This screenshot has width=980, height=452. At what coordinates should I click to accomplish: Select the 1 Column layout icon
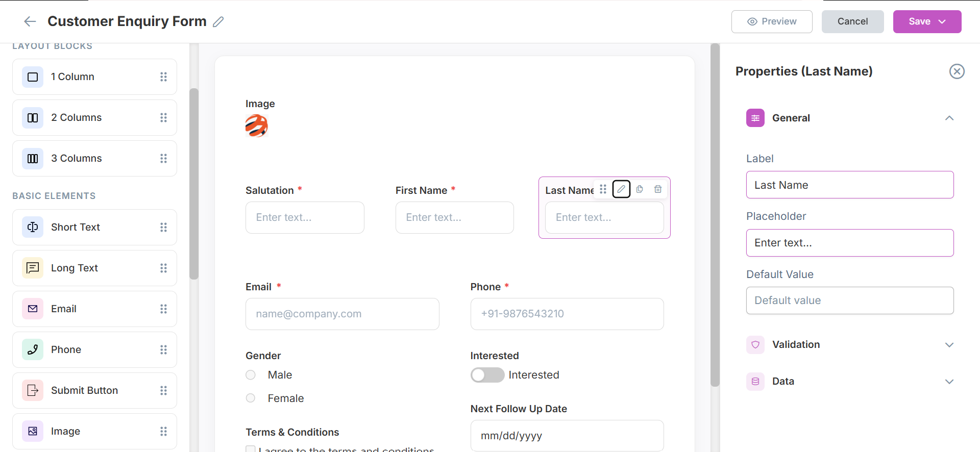coord(33,77)
